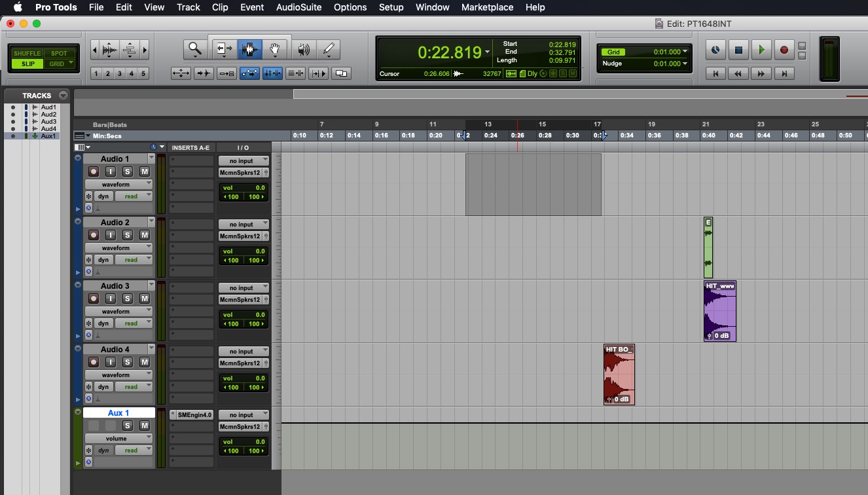This screenshot has width=868, height=495.
Task: Recall zoom preset 1
Action: pos(96,73)
